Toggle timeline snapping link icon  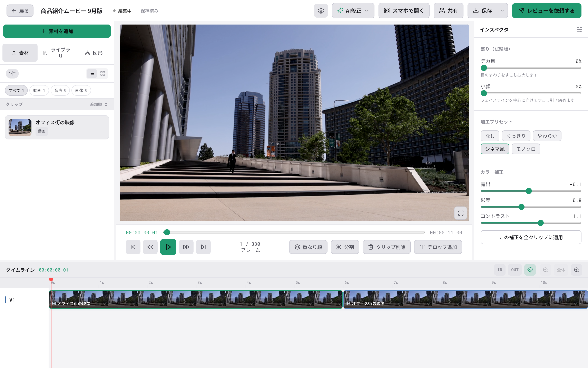530,270
